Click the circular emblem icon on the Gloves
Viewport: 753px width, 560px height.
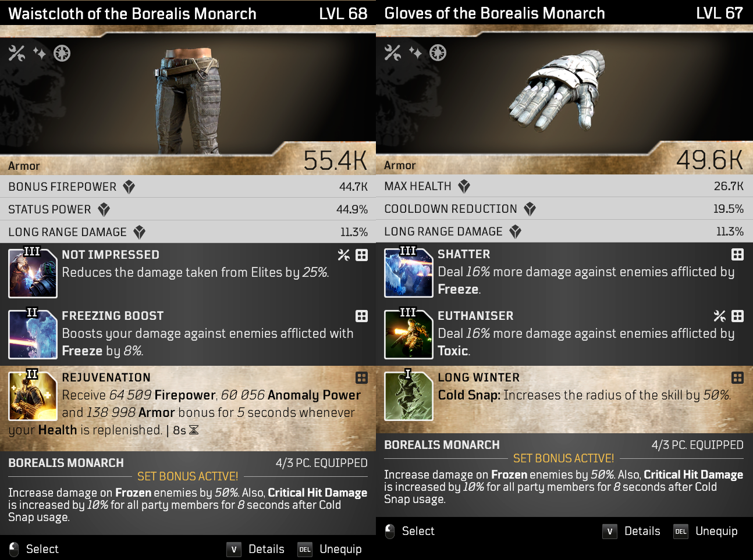pos(438,53)
